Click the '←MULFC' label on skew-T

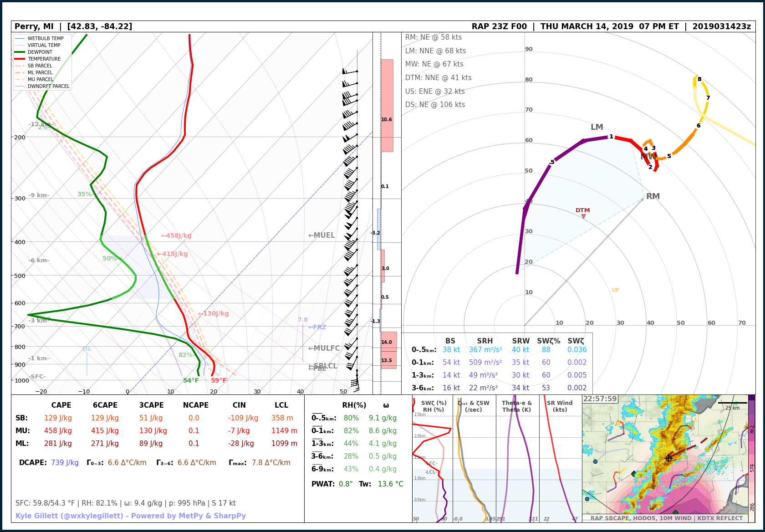point(324,348)
